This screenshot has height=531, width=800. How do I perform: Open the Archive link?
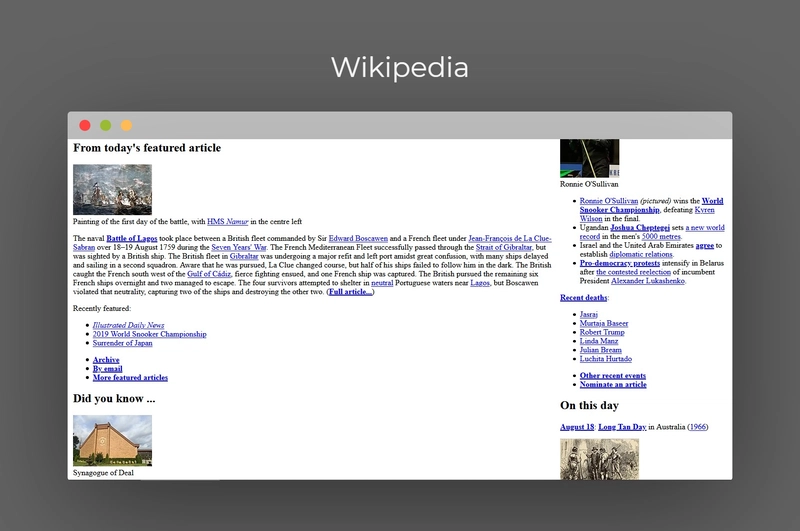point(106,360)
